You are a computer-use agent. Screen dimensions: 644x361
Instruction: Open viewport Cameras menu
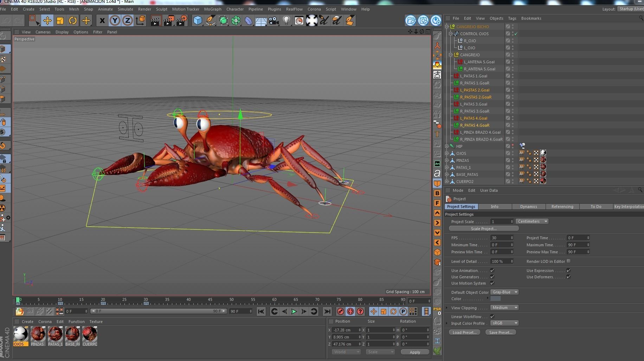(43, 32)
